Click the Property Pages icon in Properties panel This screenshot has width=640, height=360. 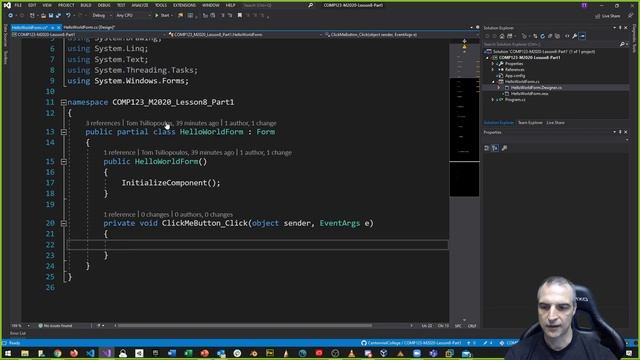tap(504, 148)
